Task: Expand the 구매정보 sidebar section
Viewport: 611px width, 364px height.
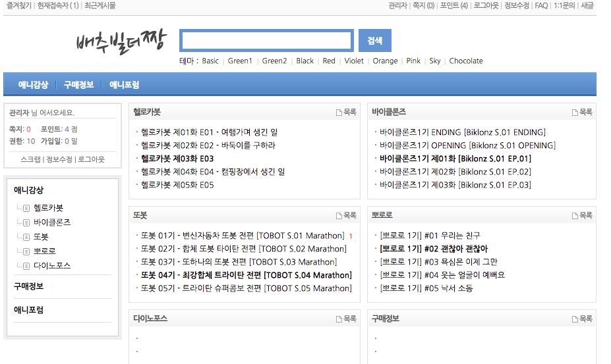Action: tap(29, 287)
